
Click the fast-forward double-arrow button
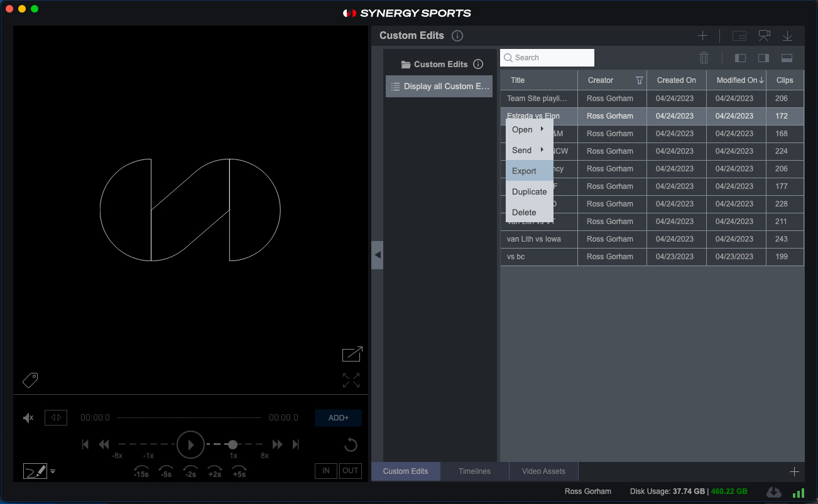[277, 444]
